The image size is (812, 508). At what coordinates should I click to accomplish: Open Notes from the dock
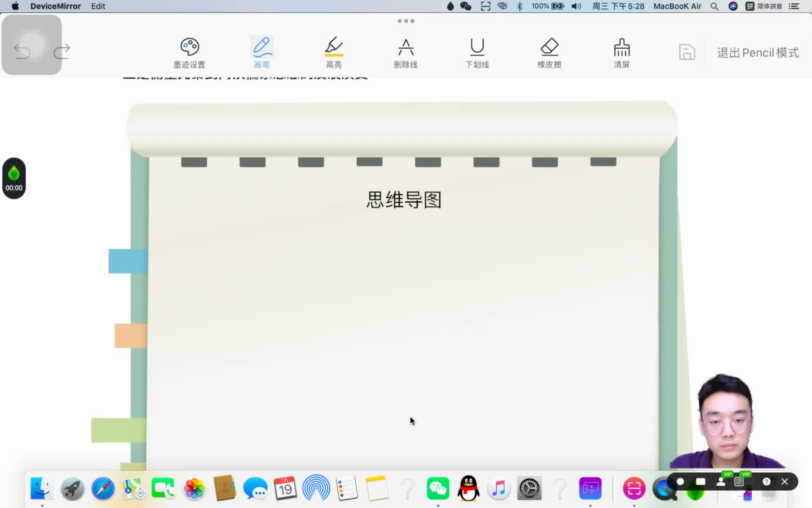(x=377, y=488)
